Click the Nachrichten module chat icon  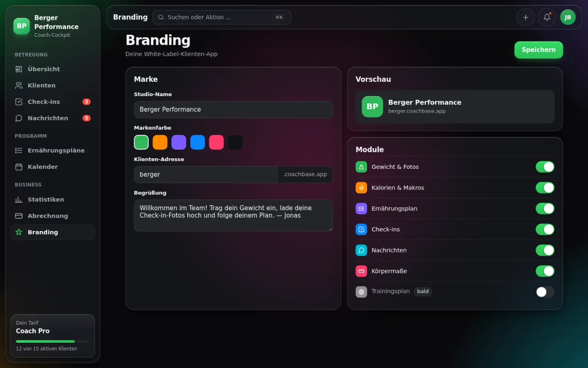coord(361,250)
